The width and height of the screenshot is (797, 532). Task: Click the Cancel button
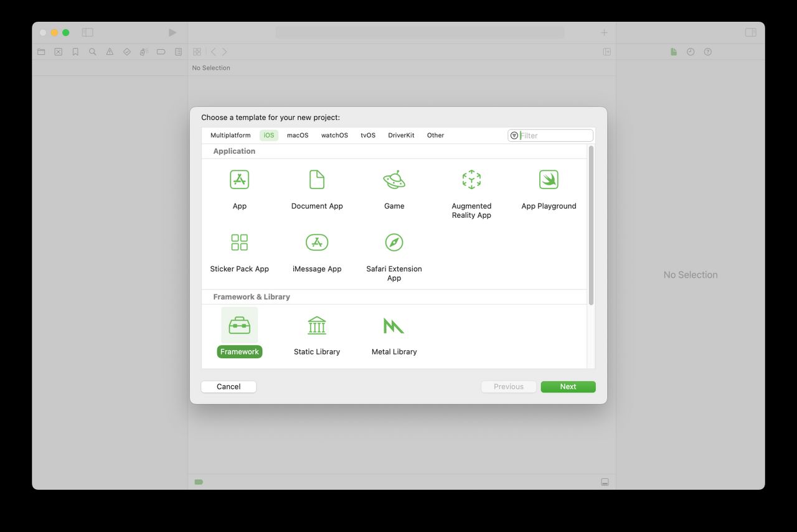pos(229,386)
